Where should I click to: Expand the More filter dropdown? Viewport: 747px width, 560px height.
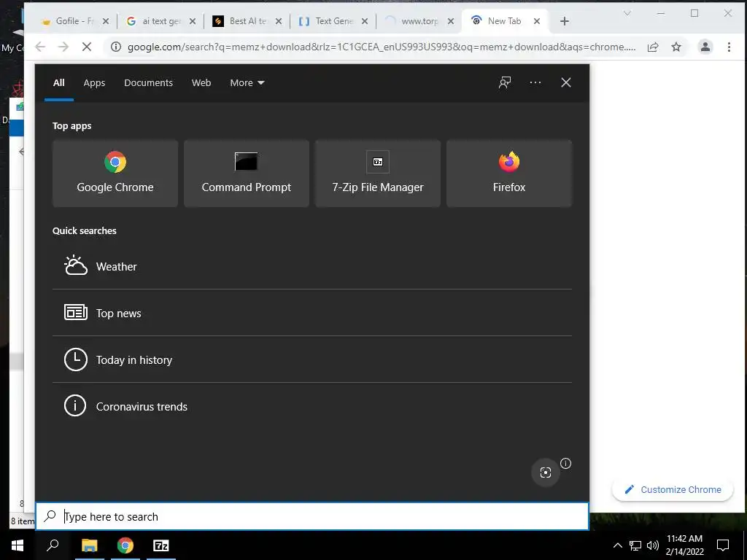click(x=247, y=82)
